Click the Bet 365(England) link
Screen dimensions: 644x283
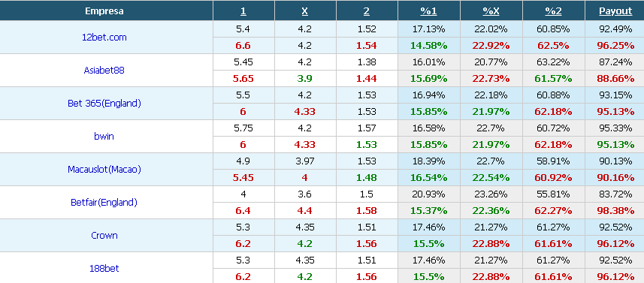(x=104, y=104)
